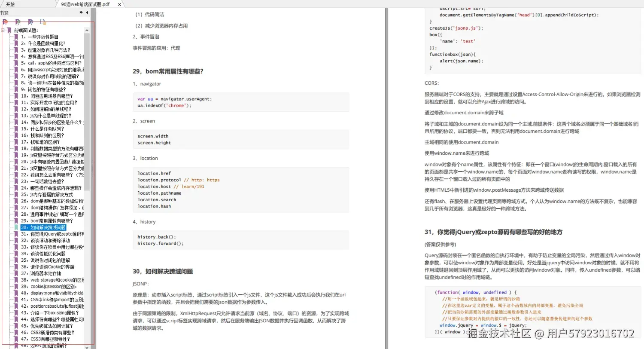Collapse the 前端面试题 root bookmark node
Screen dimensions: 644x349
3,31
